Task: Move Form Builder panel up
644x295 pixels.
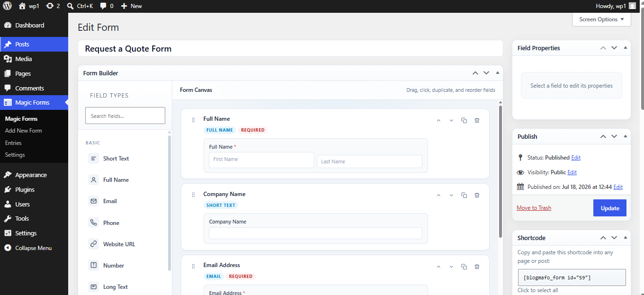Action: [x=475, y=73]
